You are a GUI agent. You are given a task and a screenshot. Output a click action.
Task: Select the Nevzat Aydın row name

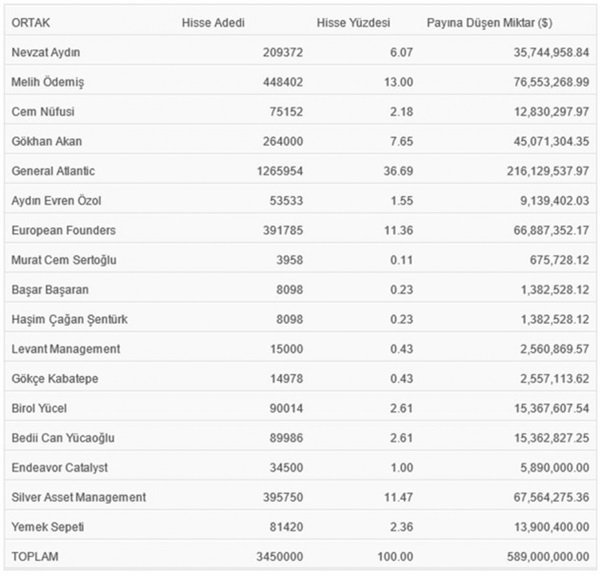click(x=45, y=51)
